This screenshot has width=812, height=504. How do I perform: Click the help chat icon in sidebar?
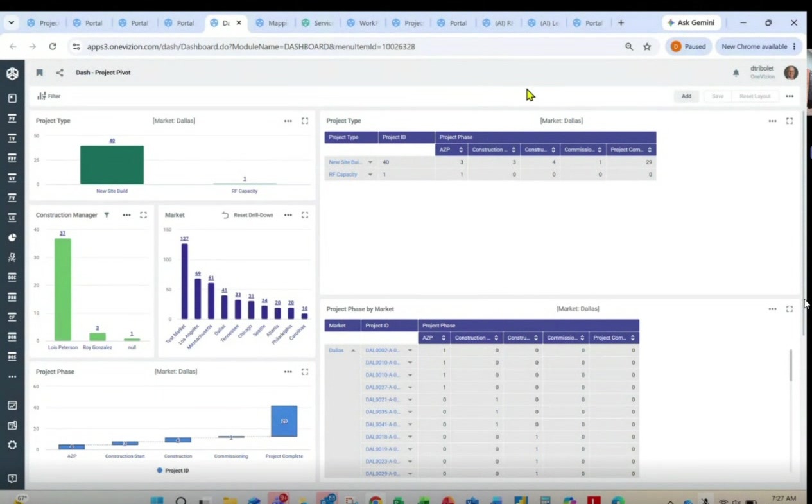click(x=12, y=479)
